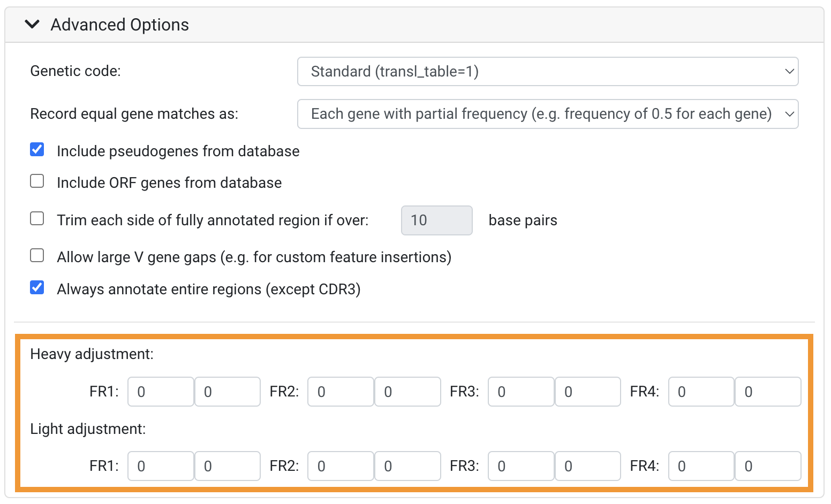Screen dimensions: 831x504
Task: Enable Trim each side of annotated region
Action: click(37, 218)
